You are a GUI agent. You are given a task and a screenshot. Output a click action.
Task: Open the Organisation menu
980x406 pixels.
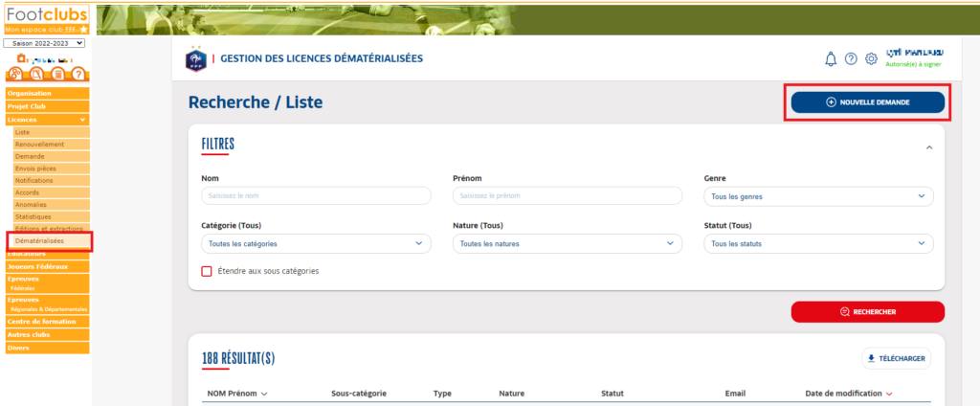tap(48, 93)
